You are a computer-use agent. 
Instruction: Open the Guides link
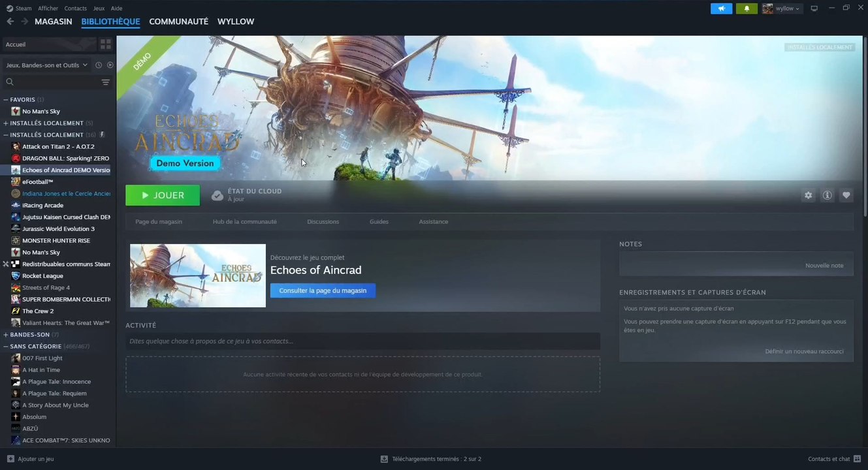tap(379, 222)
